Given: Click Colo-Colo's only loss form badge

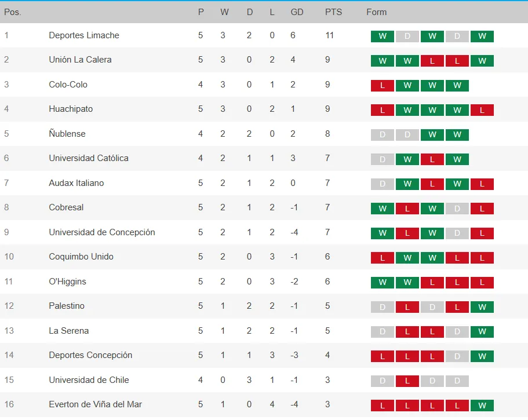Looking at the screenshot, I should 383,86.
